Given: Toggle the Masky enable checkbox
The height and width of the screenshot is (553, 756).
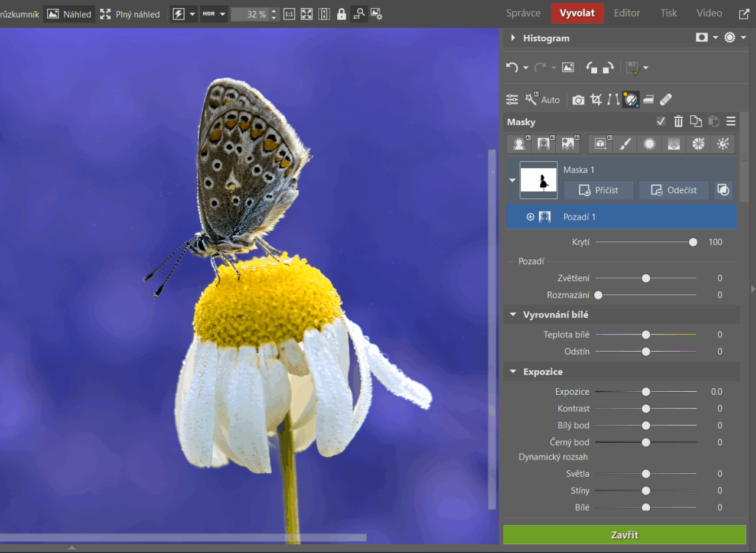Looking at the screenshot, I should pyautogui.click(x=661, y=122).
